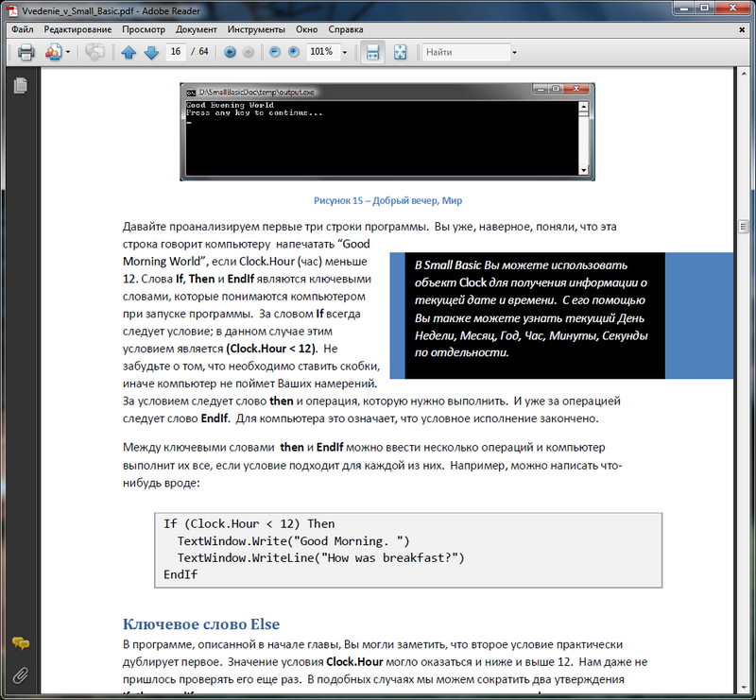Click the heading 'Ключевое слово Else'
The image size is (756, 700).
(201, 623)
